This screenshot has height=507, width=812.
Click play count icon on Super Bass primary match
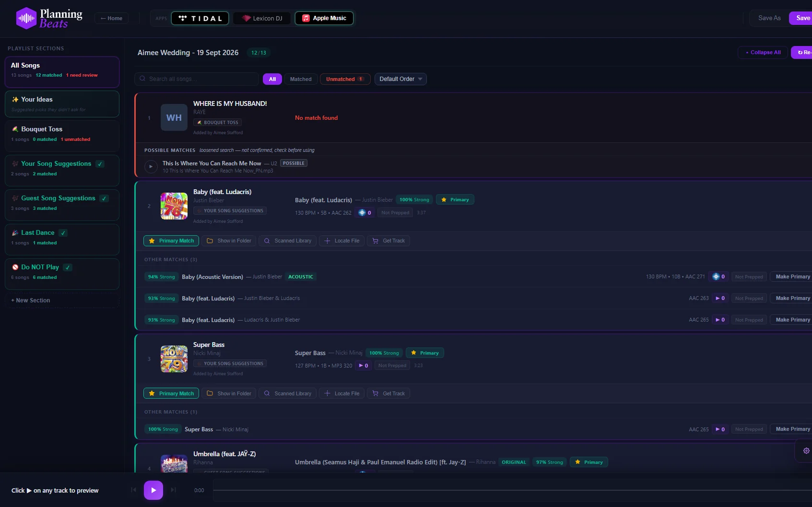click(x=364, y=366)
